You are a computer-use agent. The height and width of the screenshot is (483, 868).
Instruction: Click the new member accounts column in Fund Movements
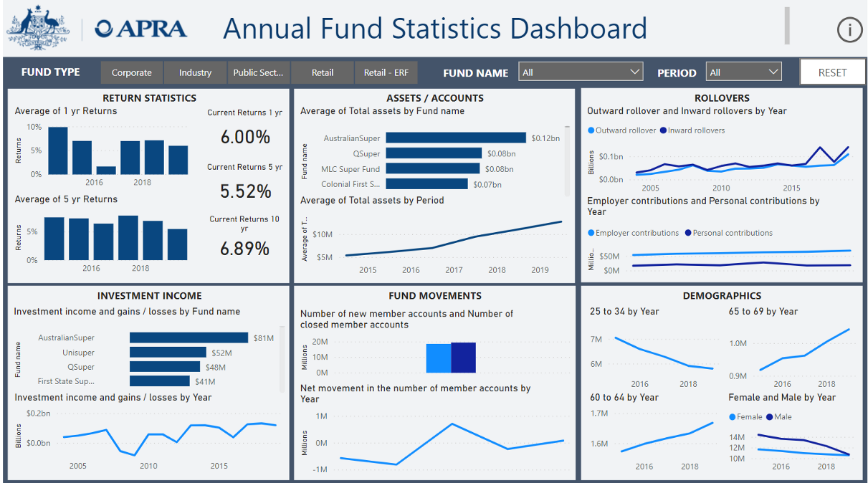click(439, 357)
